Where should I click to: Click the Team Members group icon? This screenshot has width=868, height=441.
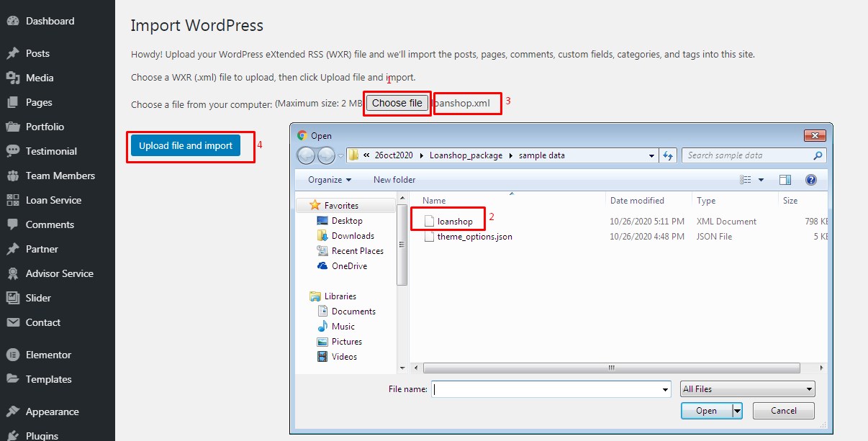coord(12,176)
